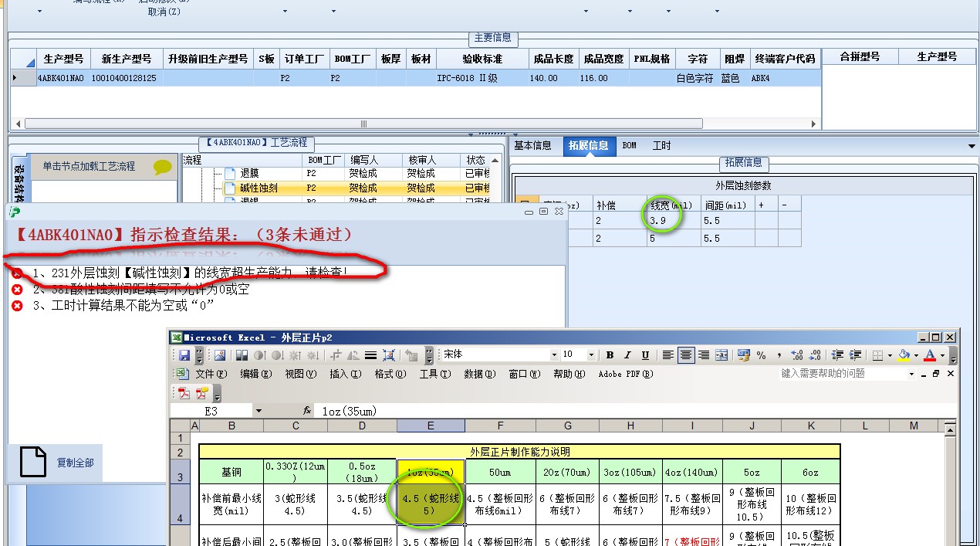This screenshot has height=546, width=980.
Task: Switch to the BOM tab
Action: click(630, 145)
